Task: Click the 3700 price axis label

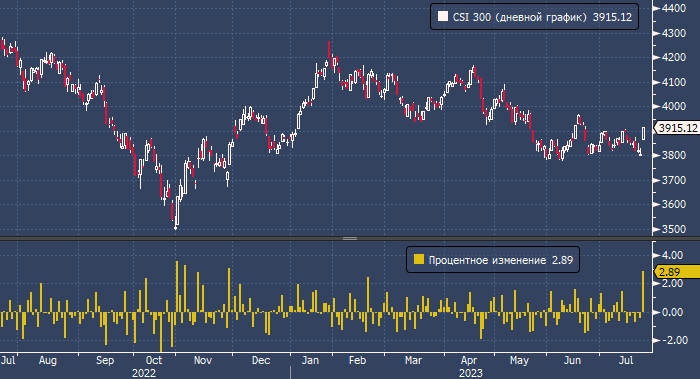Action: tap(674, 180)
